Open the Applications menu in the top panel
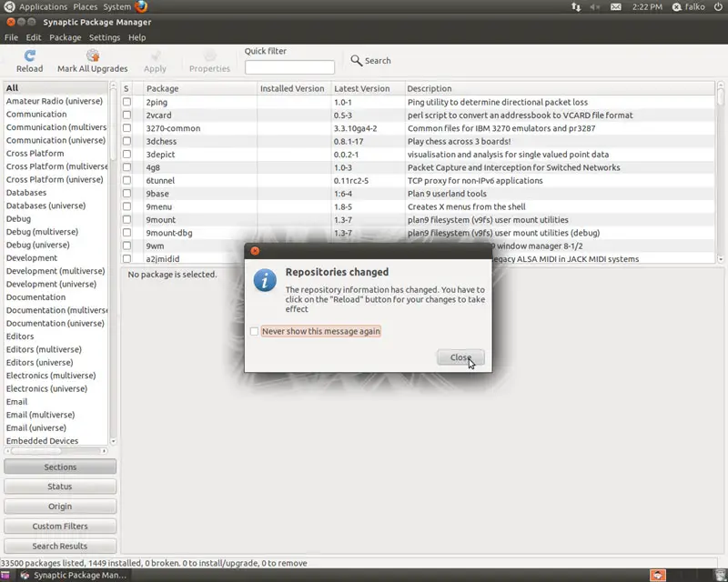The height and width of the screenshot is (582, 728). (43, 7)
